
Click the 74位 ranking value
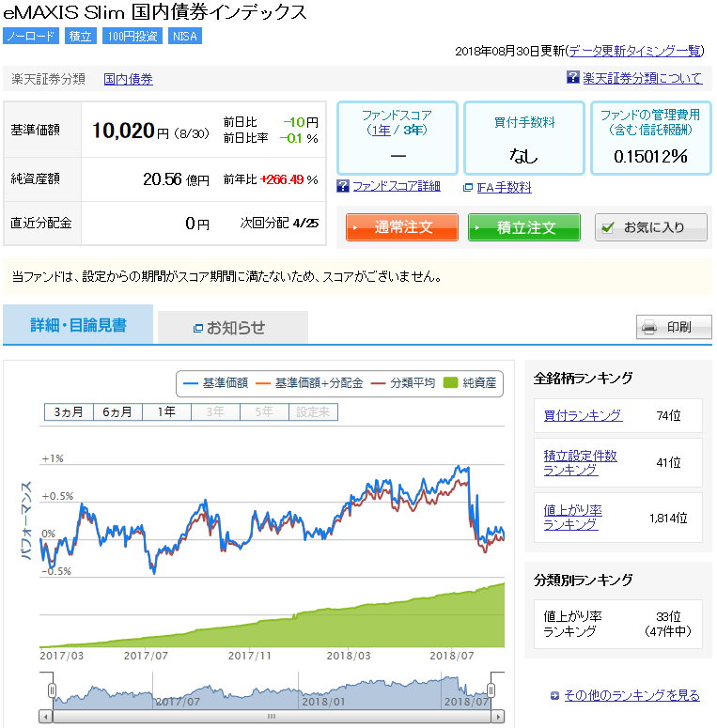(x=668, y=415)
